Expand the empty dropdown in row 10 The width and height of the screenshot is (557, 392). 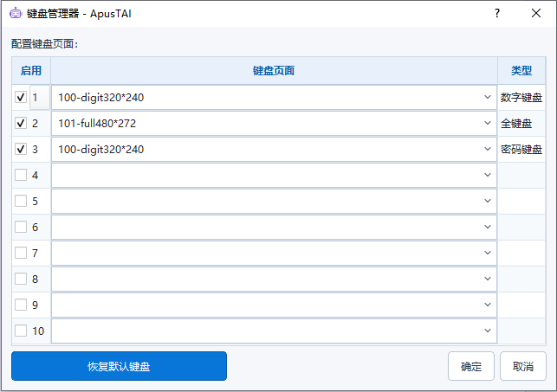coord(274,331)
